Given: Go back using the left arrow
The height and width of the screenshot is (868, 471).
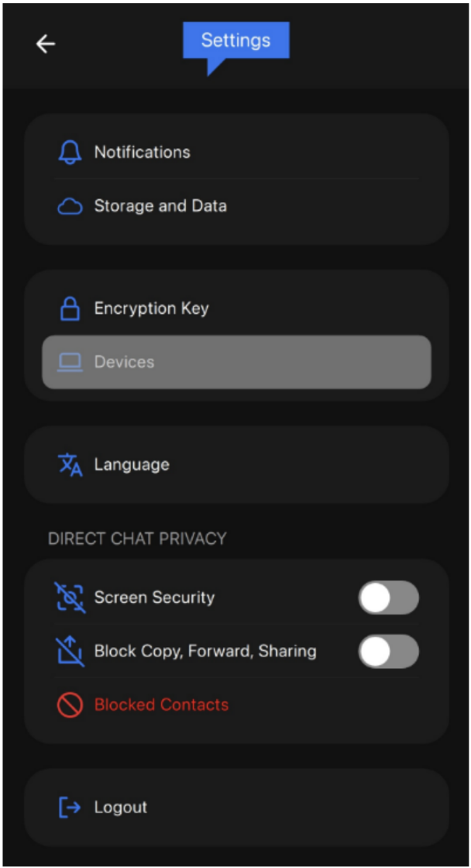Looking at the screenshot, I should tap(46, 43).
